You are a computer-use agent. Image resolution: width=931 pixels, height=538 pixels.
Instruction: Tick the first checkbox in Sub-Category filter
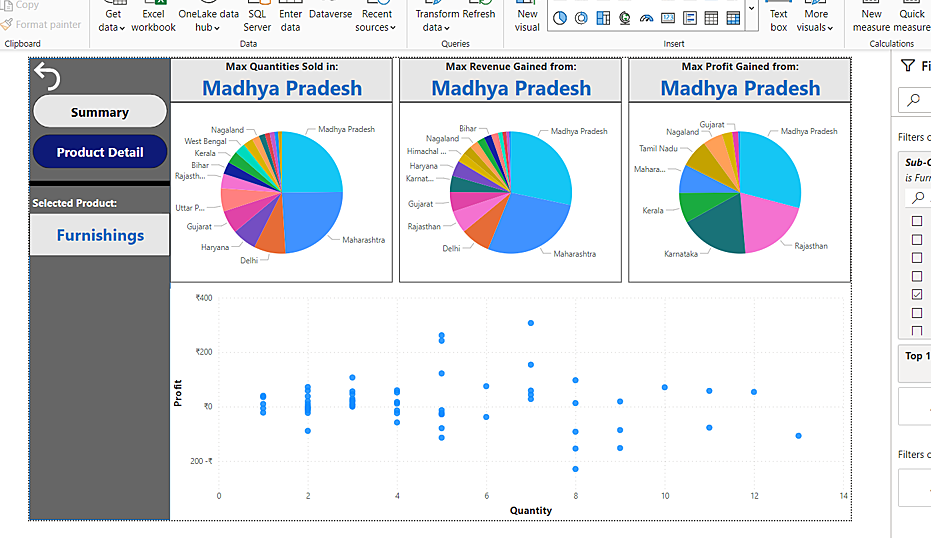pyautogui.click(x=917, y=222)
